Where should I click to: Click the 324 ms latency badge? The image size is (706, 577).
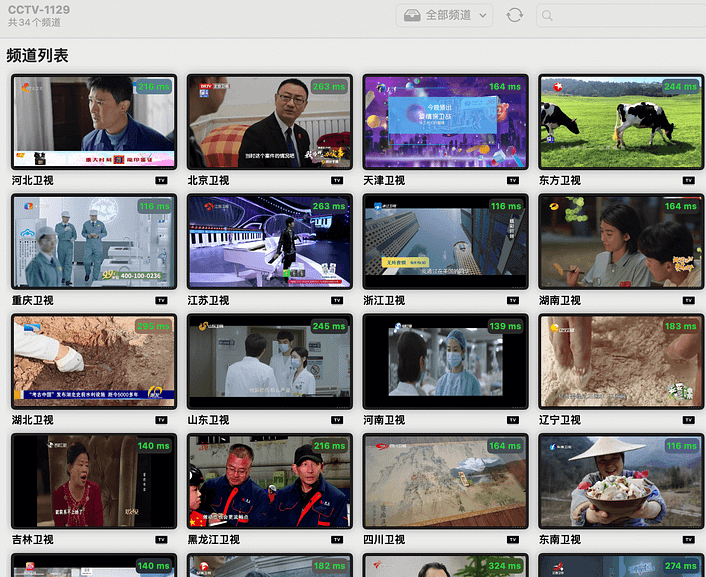coord(505,566)
